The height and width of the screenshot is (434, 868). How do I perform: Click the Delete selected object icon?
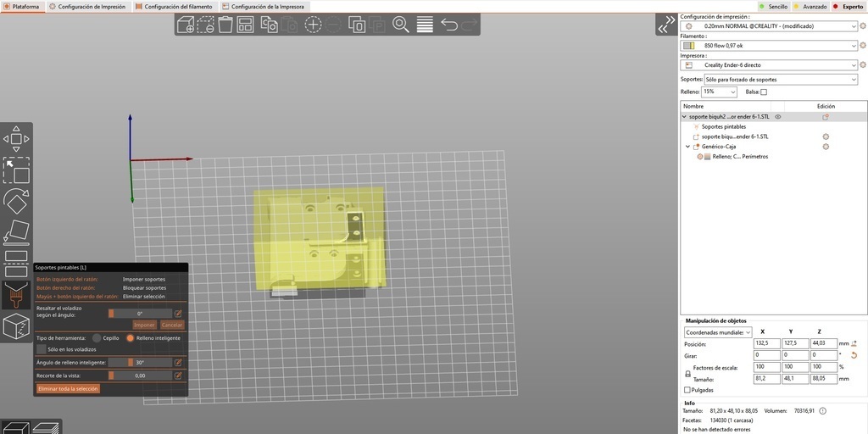[205, 25]
